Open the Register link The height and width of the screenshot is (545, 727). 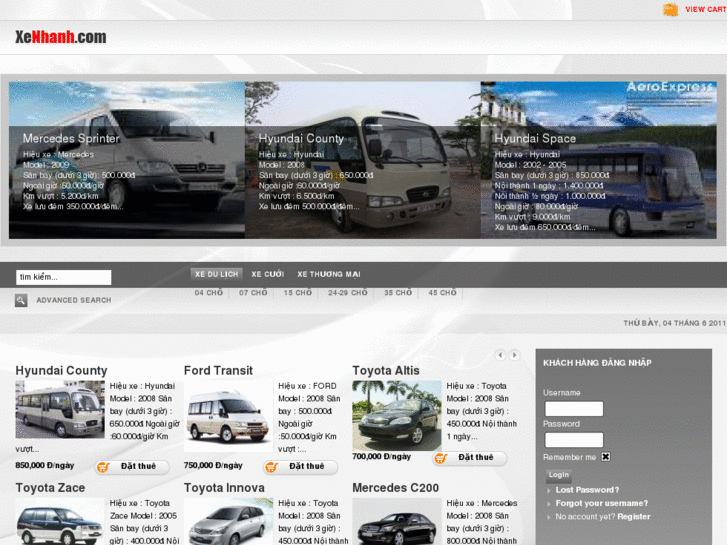tap(634, 517)
